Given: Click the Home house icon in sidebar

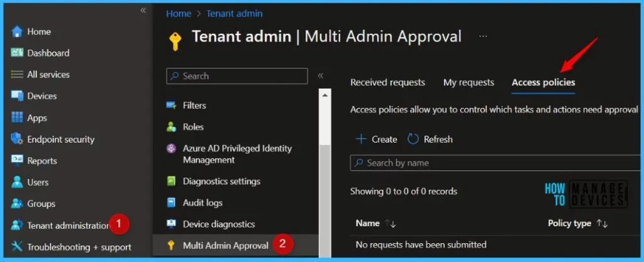Looking at the screenshot, I should [x=17, y=31].
